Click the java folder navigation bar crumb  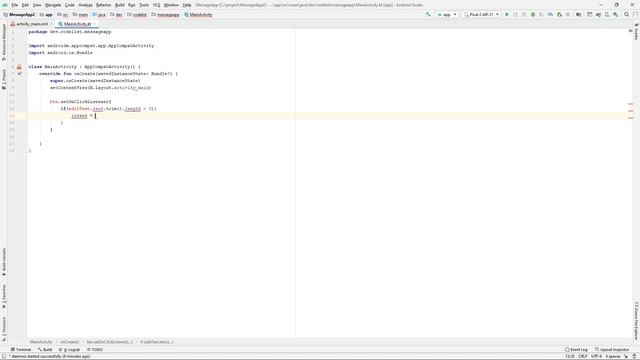click(x=99, y=15)
